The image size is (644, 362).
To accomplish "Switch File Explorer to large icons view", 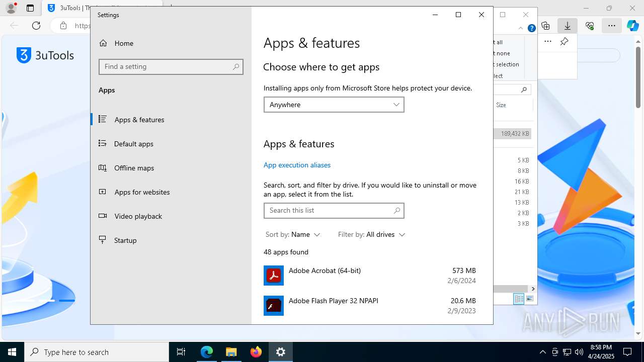I will pos(529,299).
